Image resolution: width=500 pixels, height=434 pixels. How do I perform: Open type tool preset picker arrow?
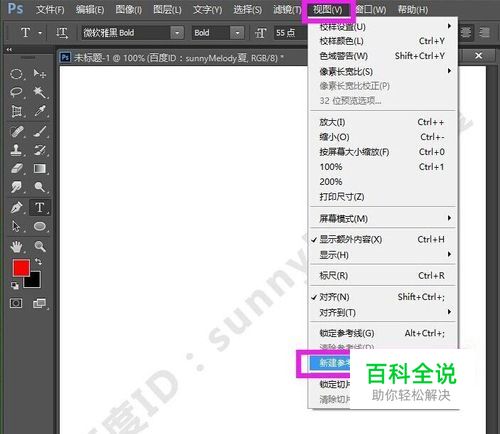40,33
